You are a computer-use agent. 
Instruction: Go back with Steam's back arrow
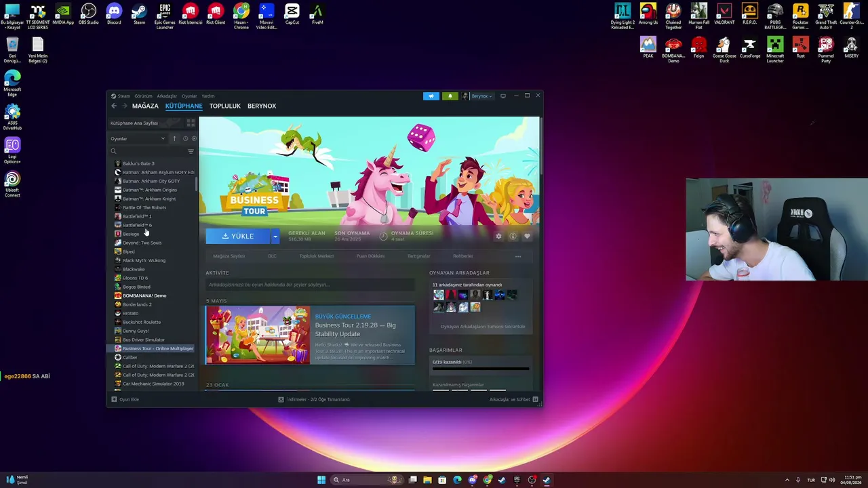pos(114,106)
